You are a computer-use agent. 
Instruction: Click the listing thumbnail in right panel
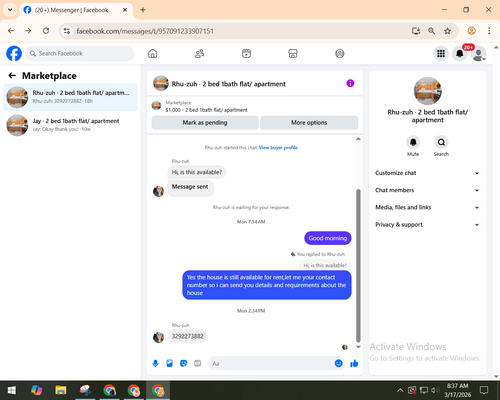click(428, 91)
